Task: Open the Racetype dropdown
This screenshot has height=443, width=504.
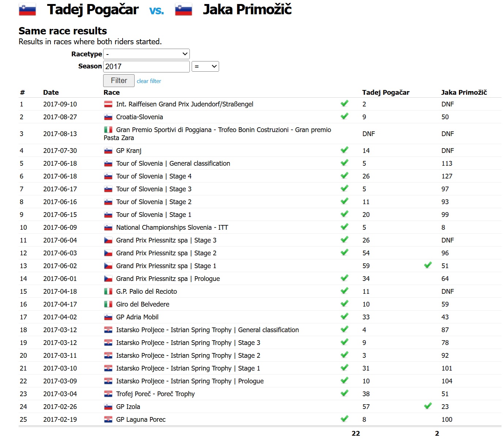Action: click(146, 54)
